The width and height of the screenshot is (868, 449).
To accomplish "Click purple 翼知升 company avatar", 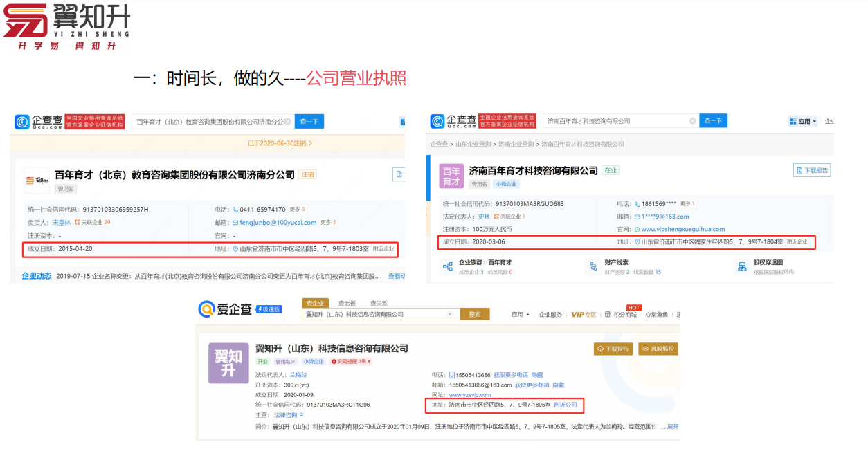I will click(x=228, y=363).
